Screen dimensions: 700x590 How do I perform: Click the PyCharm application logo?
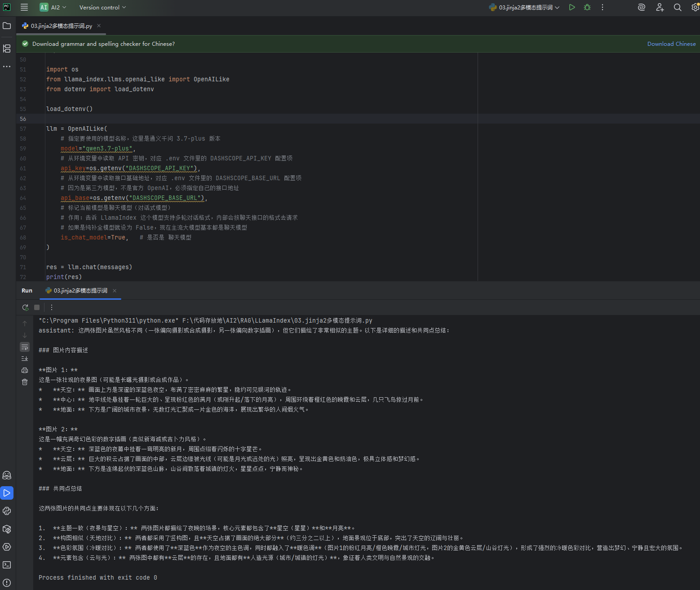pos(7,7)
